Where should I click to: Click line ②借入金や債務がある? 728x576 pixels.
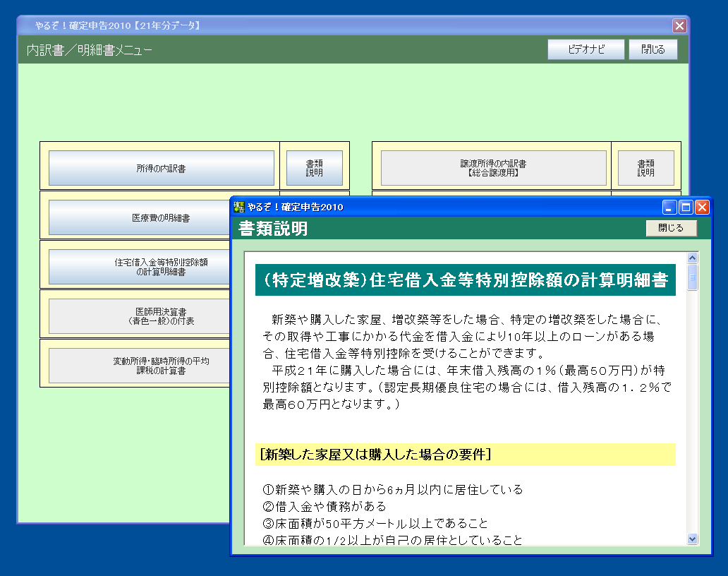click(324, 506)
